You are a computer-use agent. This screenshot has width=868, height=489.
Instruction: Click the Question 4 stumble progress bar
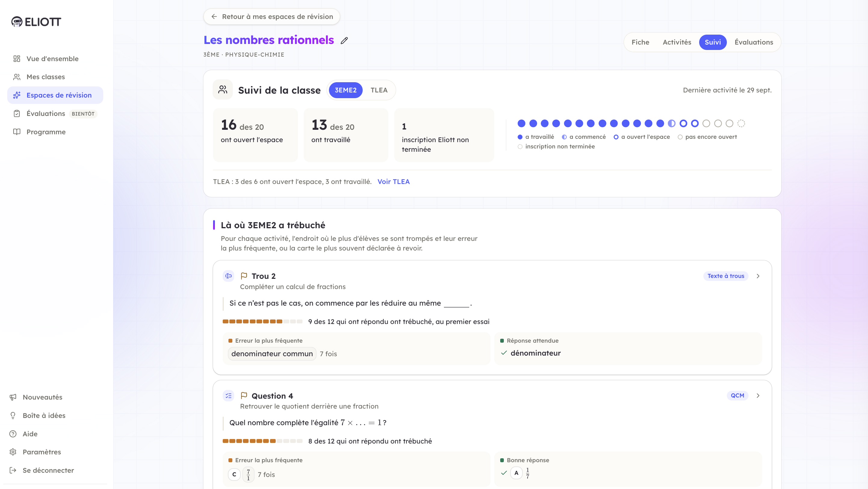(262, 441)
